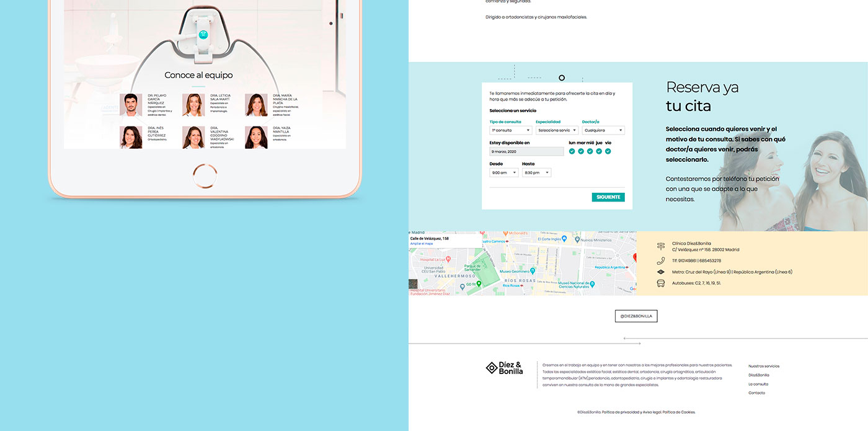Open the Especialidad dropdown
868x431 pixels.
click(x=557, y=130)
